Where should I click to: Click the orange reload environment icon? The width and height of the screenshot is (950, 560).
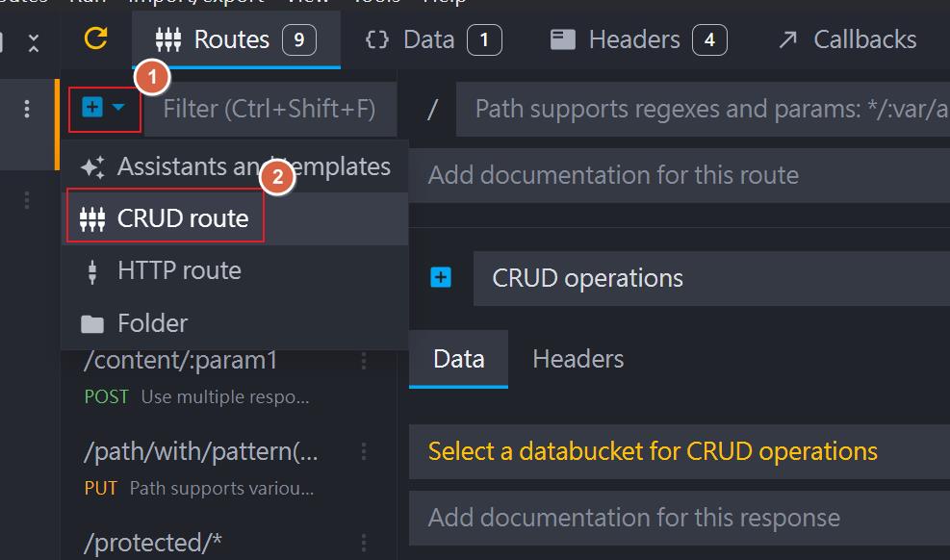point(95,38)
